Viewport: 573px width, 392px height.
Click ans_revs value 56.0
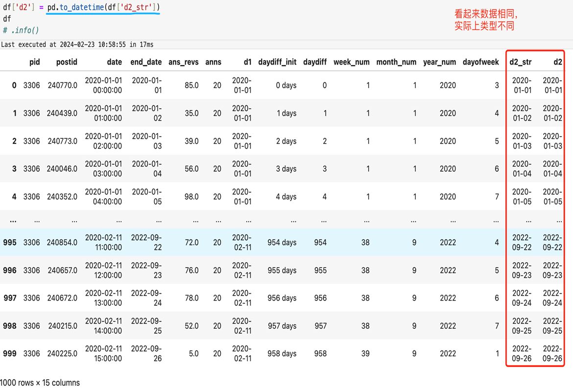point(191,169)
